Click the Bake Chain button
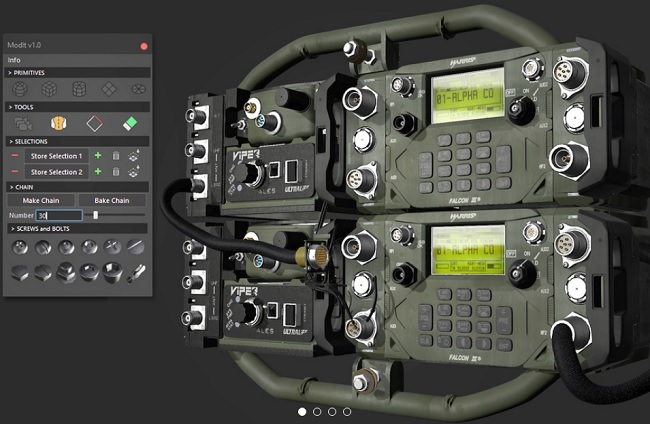Screen dimensions: 650x424 coord(112,200)
